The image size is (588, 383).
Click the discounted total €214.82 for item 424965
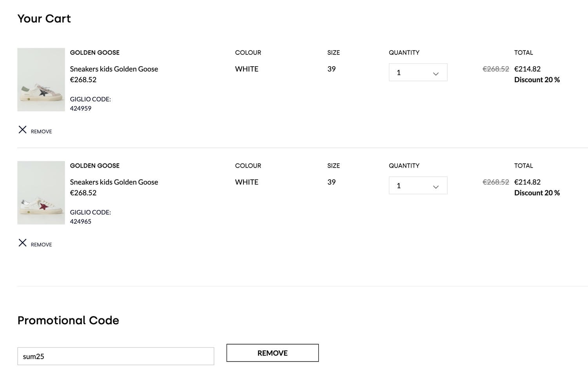(527, 182)
